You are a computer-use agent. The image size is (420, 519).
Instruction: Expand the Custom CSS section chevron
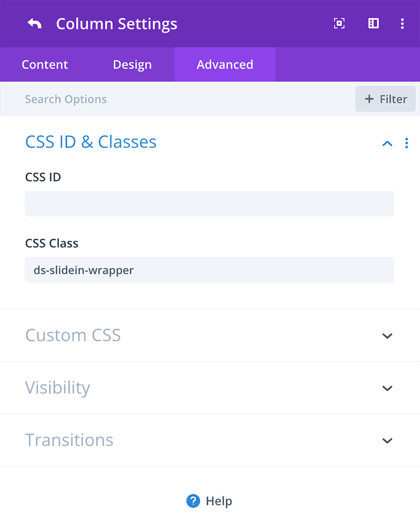point(387,336)
